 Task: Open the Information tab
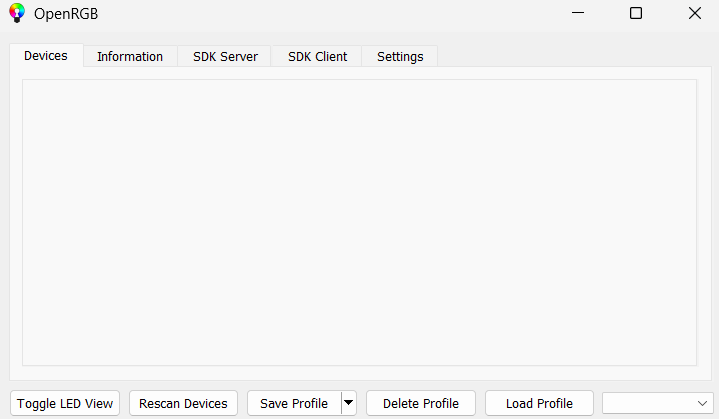[130, 57]
